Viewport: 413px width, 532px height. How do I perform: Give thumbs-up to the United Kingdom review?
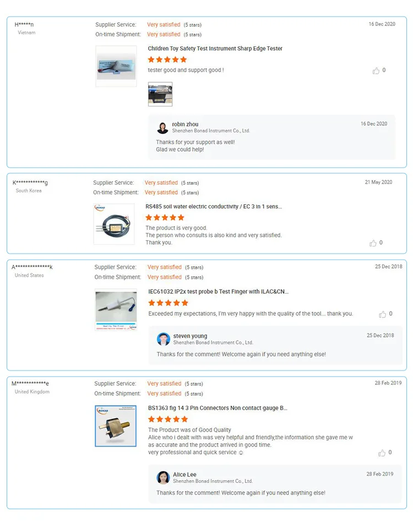tap(382, 453)
